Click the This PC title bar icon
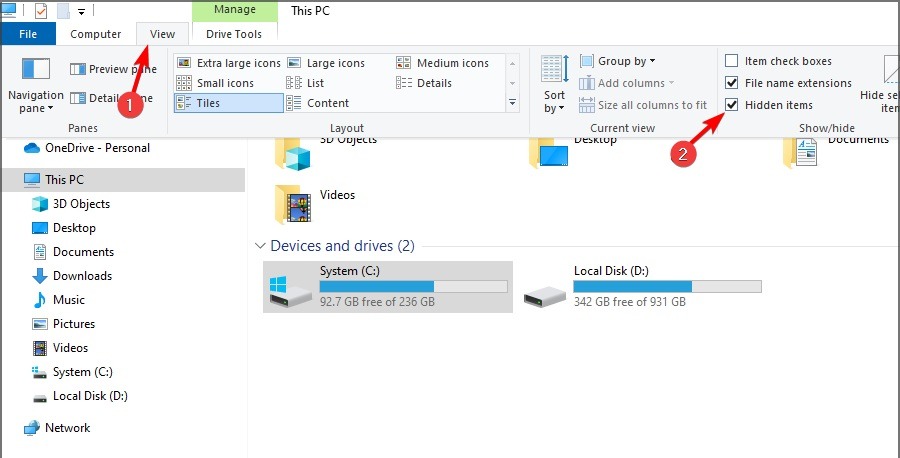 tap(10, 10)
